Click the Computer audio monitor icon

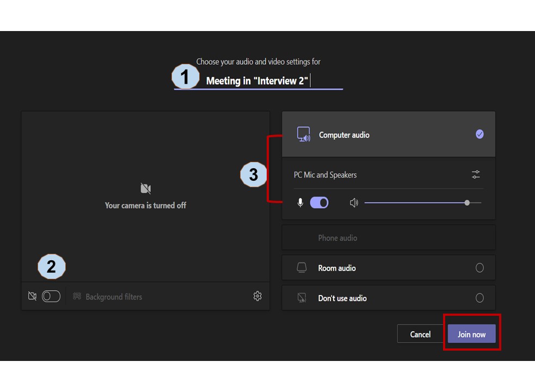click(303, 134)
